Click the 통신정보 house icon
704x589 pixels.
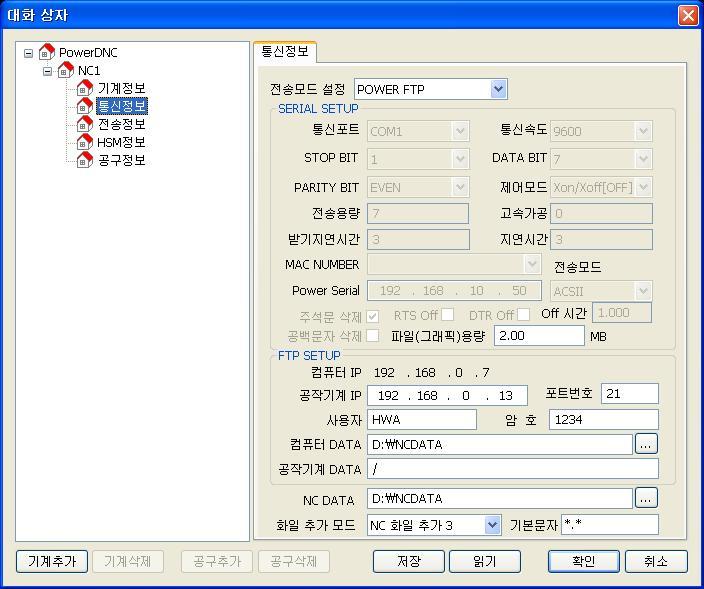click(84, 106)
